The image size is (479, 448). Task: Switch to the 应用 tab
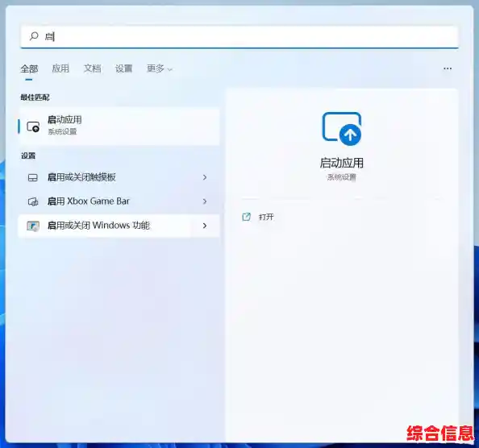coord(60,68)
